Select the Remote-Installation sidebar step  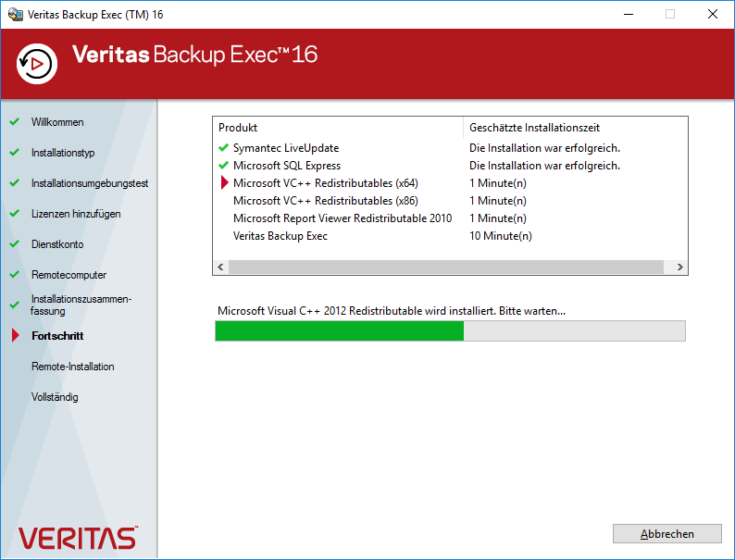click(x=73, y=367)
